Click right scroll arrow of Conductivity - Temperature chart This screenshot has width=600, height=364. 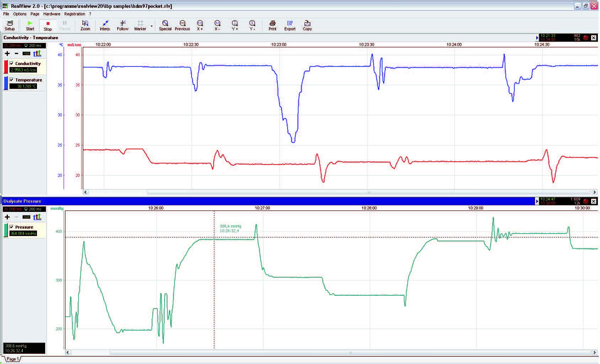point(594,192)
